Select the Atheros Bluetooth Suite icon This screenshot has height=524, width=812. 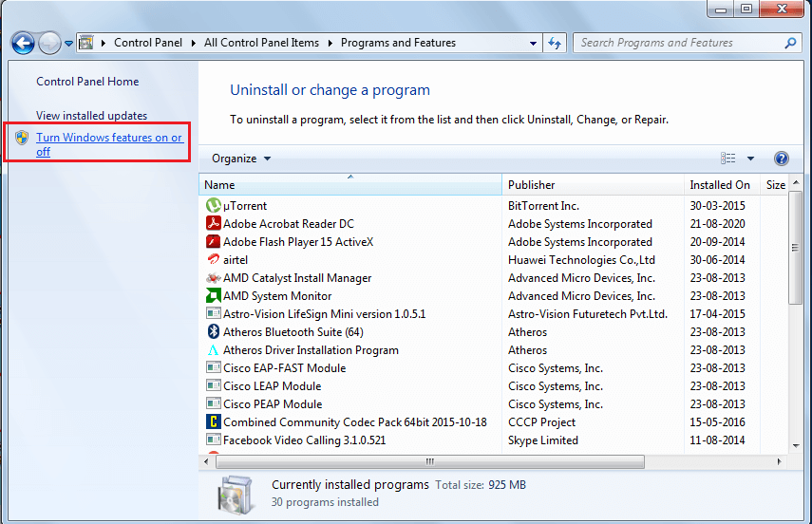click(x=214, y=332)
